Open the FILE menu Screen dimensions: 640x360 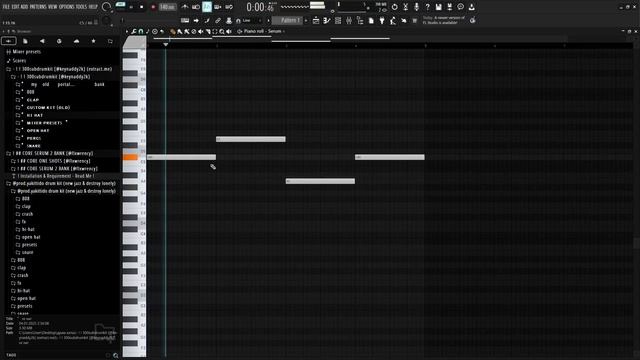click(6, 7)
